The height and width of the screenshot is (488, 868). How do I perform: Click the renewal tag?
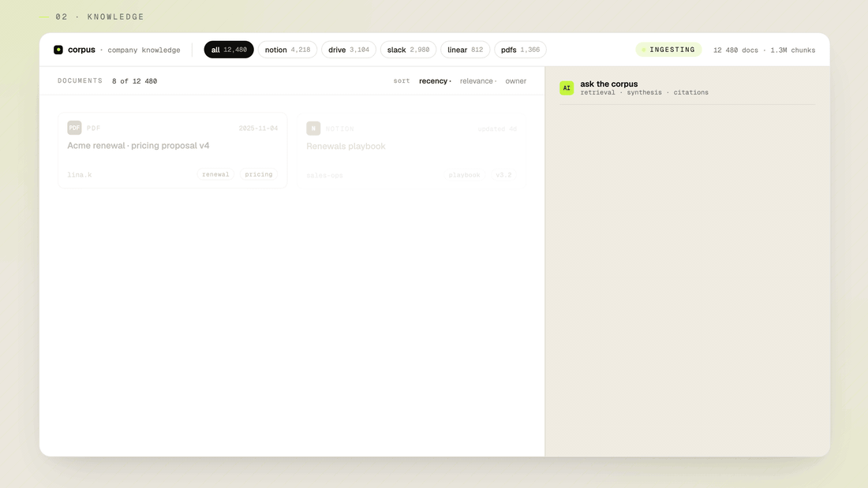(x=215, y=174)
